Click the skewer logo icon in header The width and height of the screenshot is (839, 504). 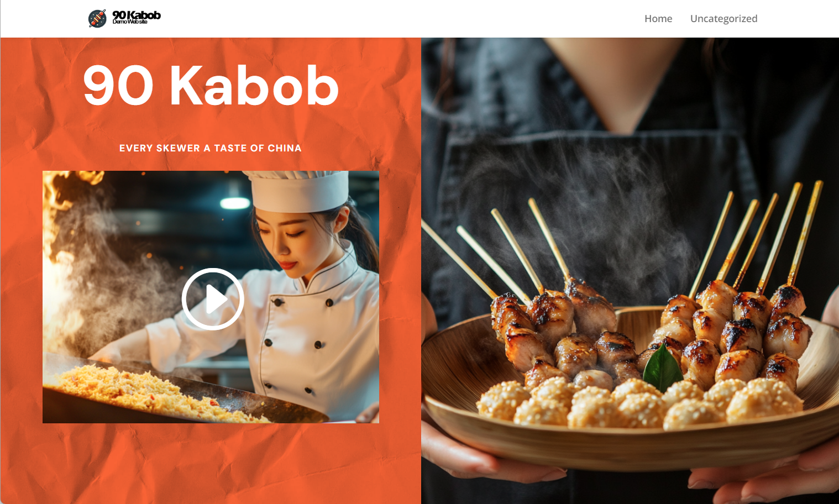(97, 19)
